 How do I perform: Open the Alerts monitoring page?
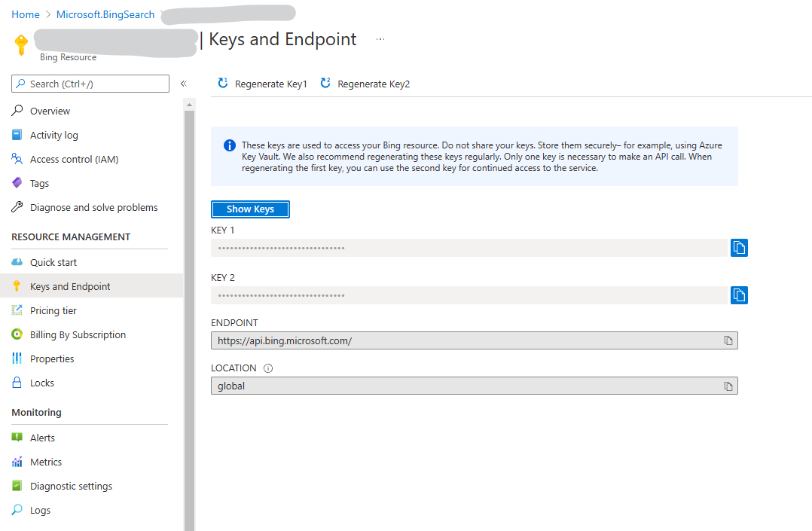pos(43,437)
